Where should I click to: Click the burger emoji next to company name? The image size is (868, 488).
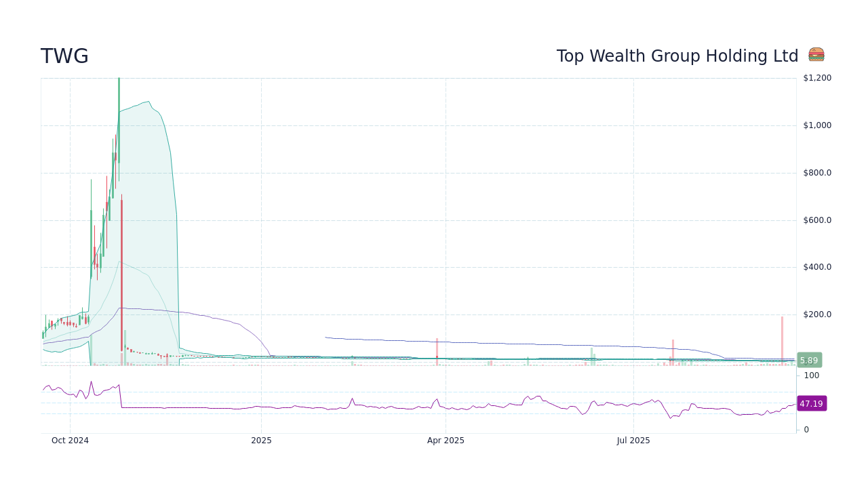click(x=816, y=54)
